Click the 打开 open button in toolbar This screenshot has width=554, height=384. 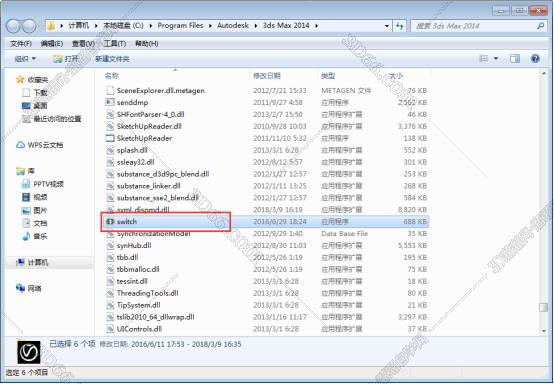click(66, 59)
